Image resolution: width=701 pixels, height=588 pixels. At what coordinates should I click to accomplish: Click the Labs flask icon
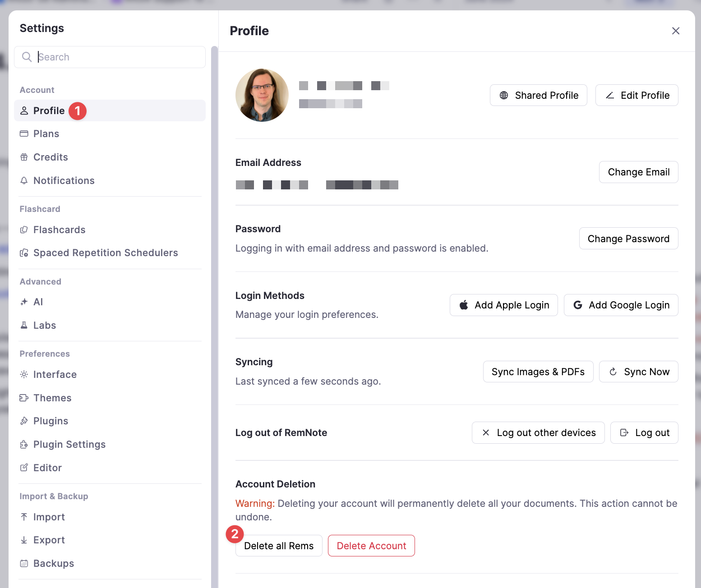coord(24,326)
